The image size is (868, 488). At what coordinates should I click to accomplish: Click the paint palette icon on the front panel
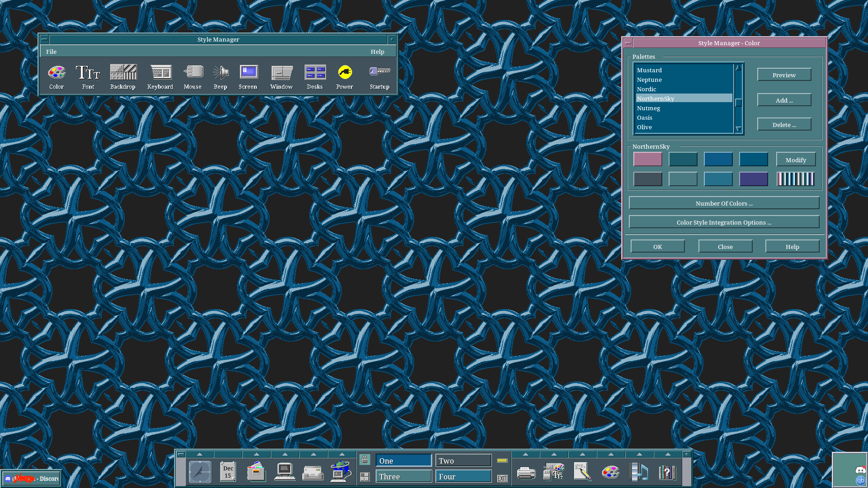point(611,472)
